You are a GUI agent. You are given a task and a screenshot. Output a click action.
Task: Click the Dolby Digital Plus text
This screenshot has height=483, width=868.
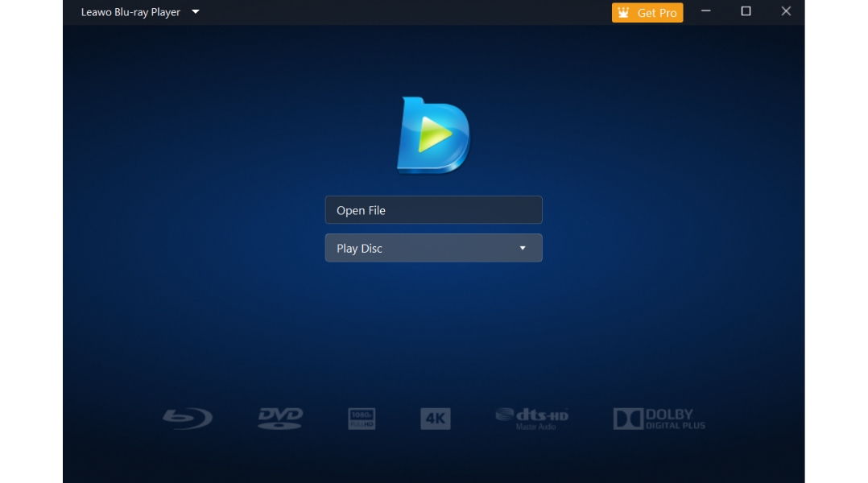tap(675, 419)
